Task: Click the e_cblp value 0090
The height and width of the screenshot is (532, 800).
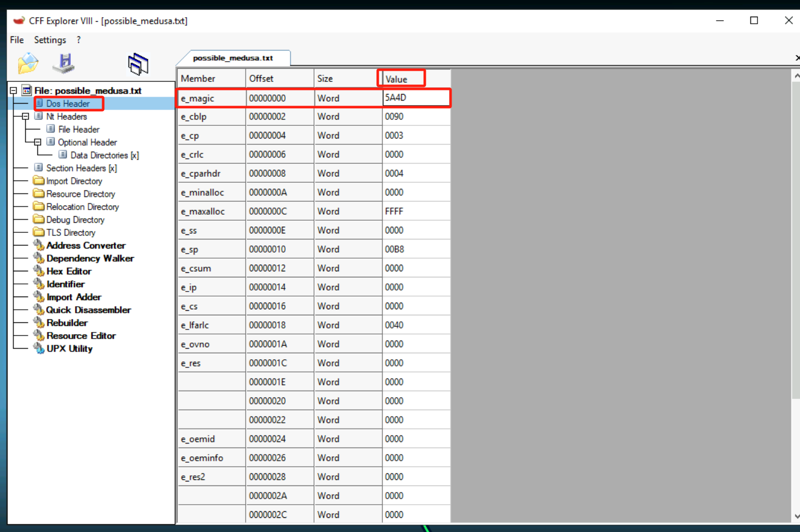Action: 416,117
